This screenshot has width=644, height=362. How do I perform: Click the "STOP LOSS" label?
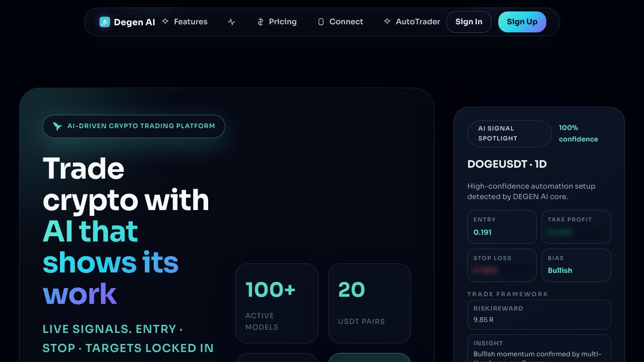click(x=493, y=258)
